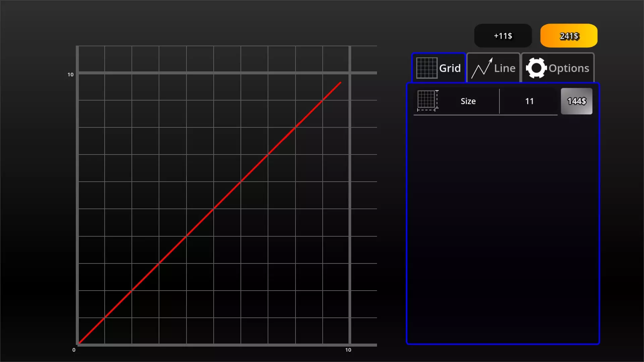Click the red line start at the origin
The height and width of the screenshot is (362, 644).
click(x=80, y=343)
